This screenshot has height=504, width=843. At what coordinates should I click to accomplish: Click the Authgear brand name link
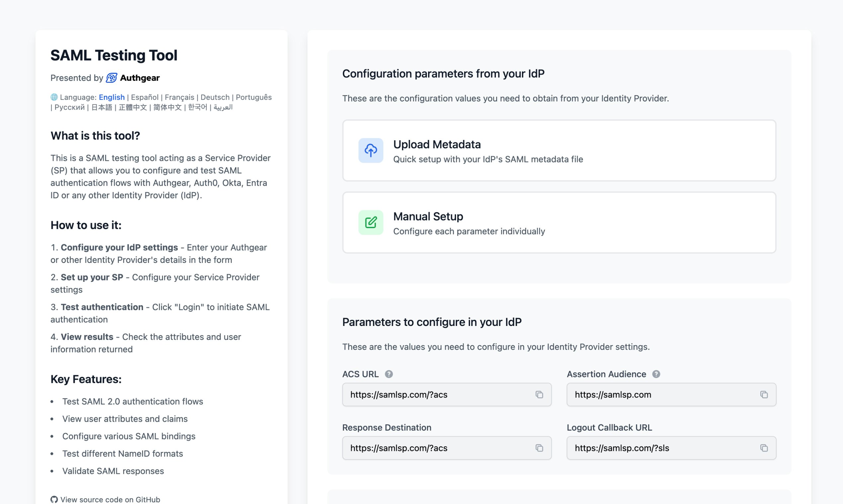point(140,78)
